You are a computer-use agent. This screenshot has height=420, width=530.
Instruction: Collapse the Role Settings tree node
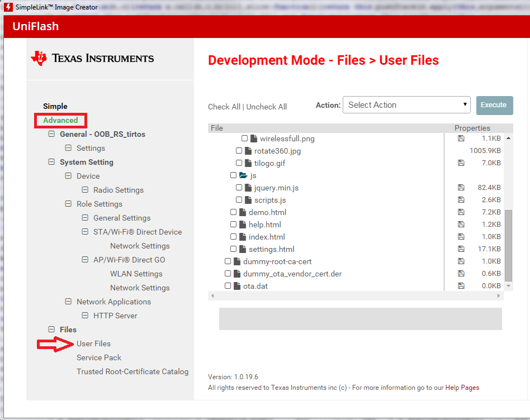(x=68, y=204)
